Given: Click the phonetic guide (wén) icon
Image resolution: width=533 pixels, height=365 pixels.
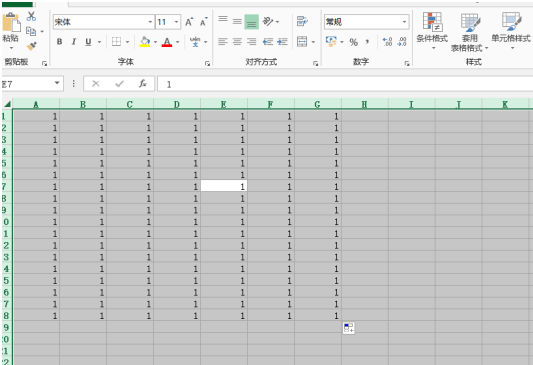Looking at the screenshot, I should pos(195,42).
